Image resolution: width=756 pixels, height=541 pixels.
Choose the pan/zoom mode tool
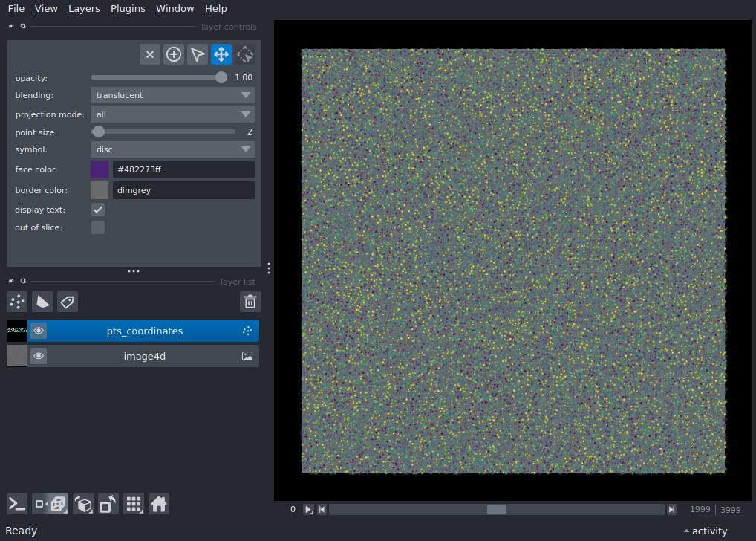coord(221,54)
